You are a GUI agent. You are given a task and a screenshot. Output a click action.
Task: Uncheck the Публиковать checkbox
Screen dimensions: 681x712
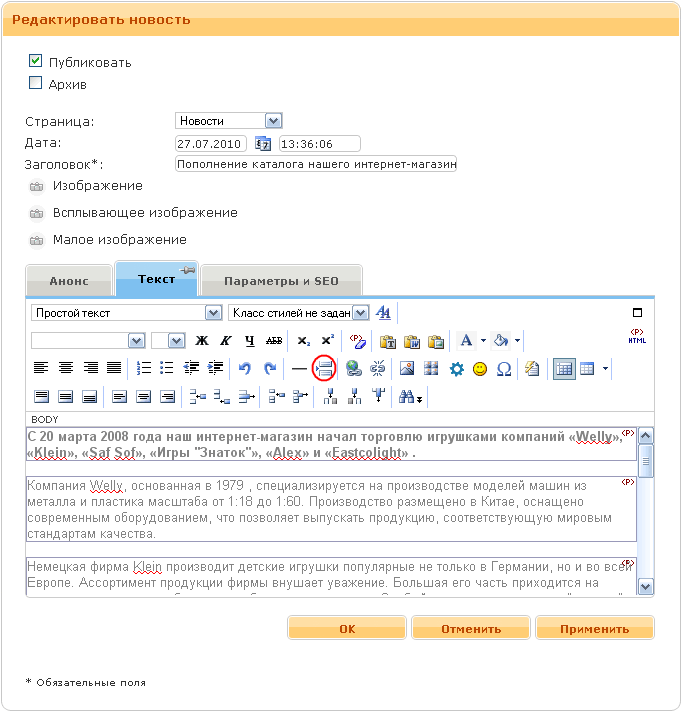pos(36,61)
